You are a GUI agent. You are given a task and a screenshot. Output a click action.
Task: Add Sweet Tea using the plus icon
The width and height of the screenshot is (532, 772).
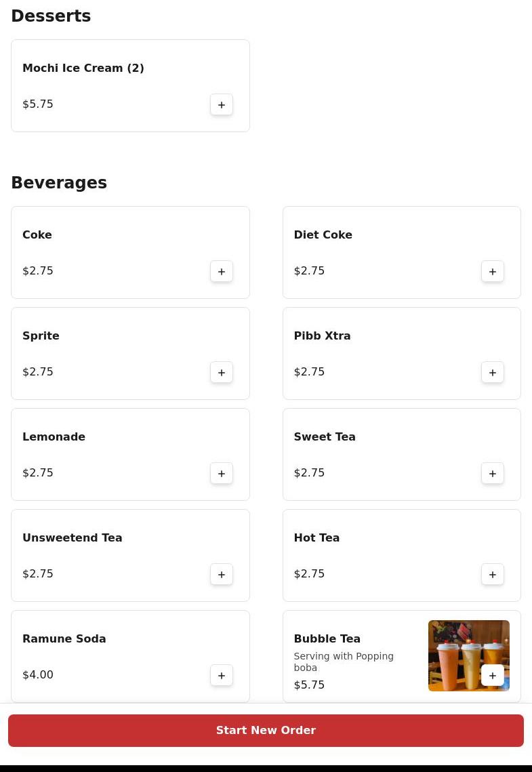point(493,473)
